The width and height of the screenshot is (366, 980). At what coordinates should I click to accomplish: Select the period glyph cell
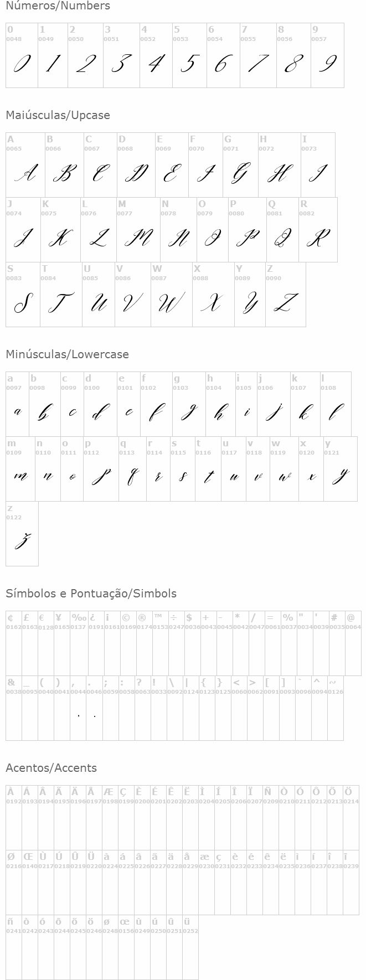(95, 708)
